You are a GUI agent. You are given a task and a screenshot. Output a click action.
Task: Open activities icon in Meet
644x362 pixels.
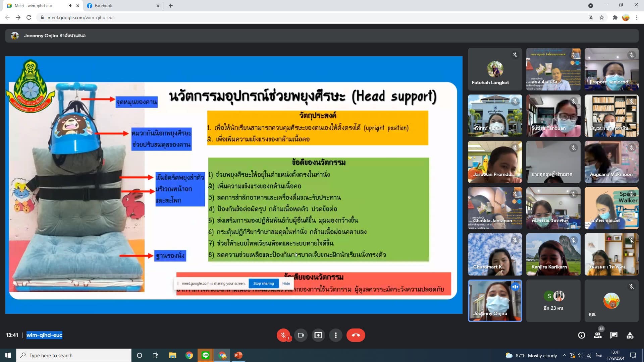coord(630,335)
